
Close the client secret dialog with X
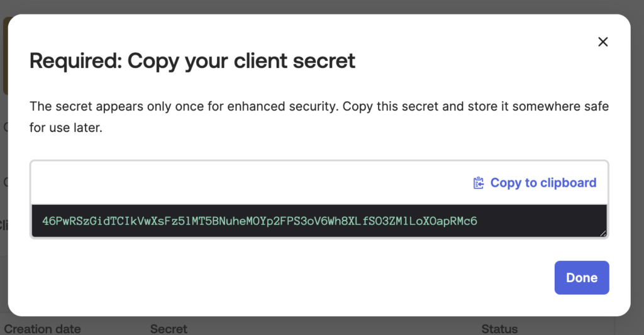pyautogui.click(x=602, y=42)
